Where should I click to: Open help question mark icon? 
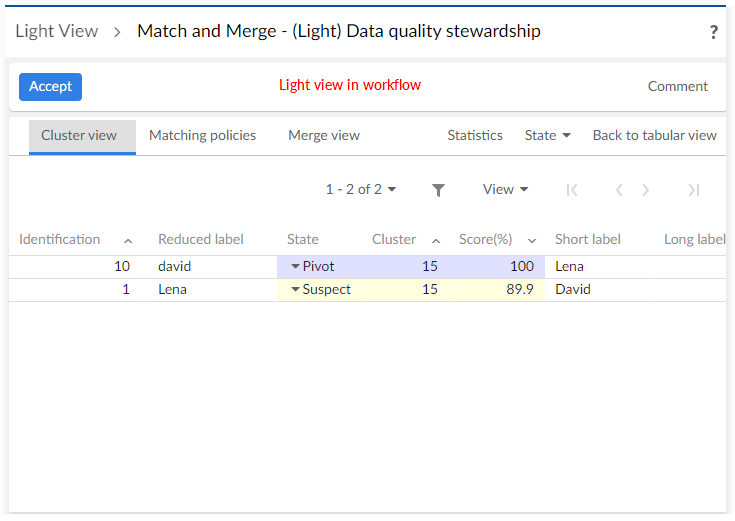pos(713,32)
